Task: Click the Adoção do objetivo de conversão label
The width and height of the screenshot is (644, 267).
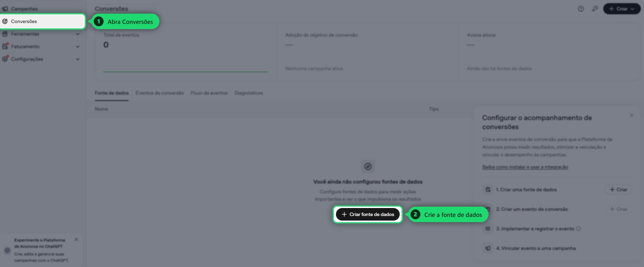Action: click(x=321, y=35)
